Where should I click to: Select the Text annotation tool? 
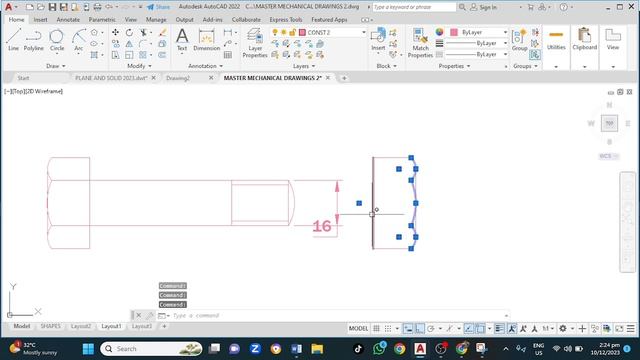[182, 40]
